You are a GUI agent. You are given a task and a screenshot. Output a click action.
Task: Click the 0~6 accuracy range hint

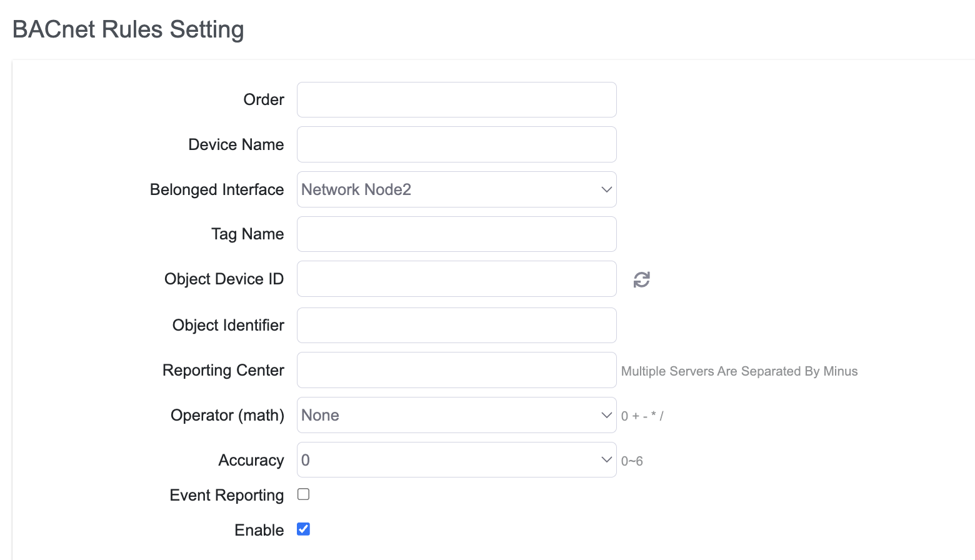click(x=632, y=461)
